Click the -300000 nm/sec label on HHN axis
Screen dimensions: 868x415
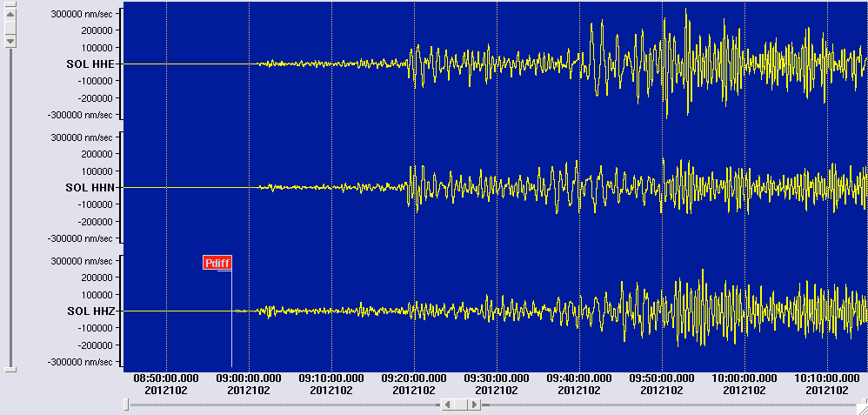point(80,238)
